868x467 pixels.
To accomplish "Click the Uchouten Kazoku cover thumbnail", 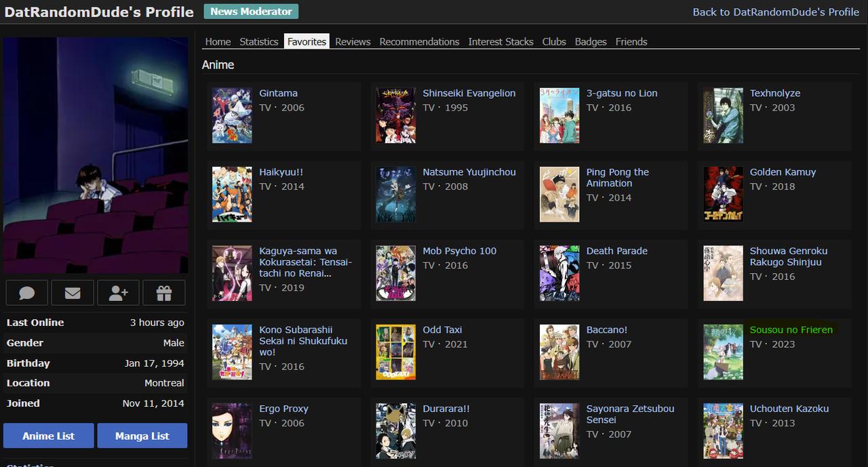I will click(723, 431).
